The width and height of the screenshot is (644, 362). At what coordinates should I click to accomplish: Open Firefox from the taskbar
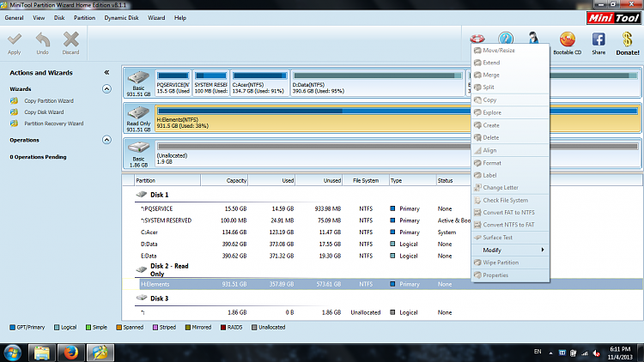pyautogui.click(x=70, y=353)
